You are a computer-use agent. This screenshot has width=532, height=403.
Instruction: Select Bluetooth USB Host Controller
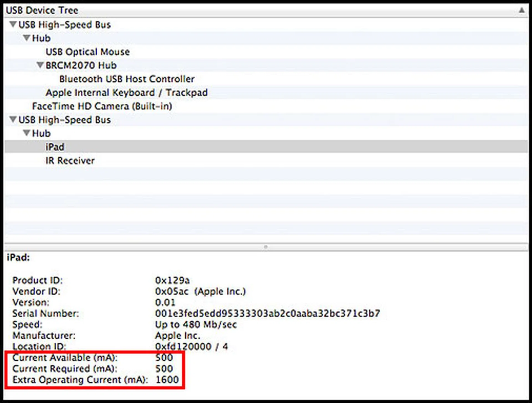coord(127,79)
